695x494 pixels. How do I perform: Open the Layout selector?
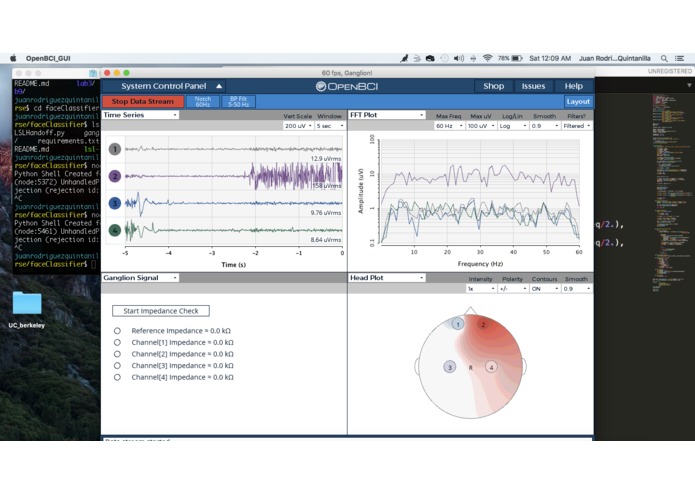[578, 101]
